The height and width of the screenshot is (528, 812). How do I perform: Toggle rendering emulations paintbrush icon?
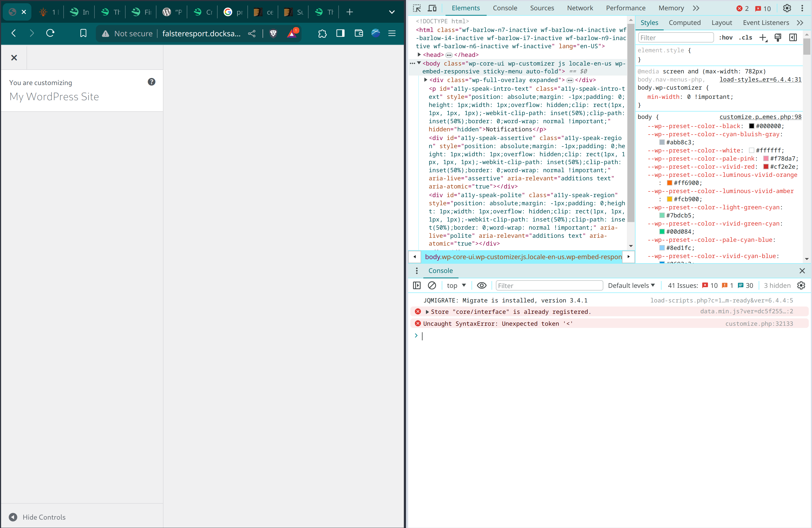(x=778, y=38)
